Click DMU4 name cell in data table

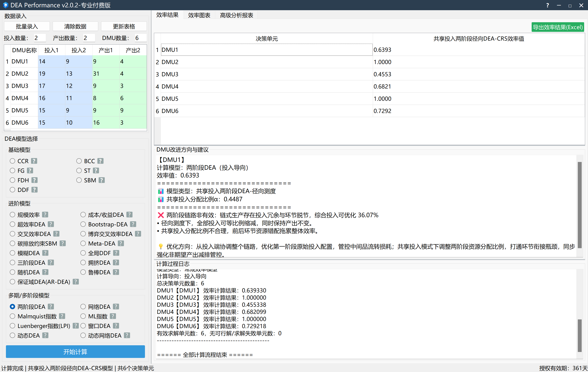pos(24,98)
